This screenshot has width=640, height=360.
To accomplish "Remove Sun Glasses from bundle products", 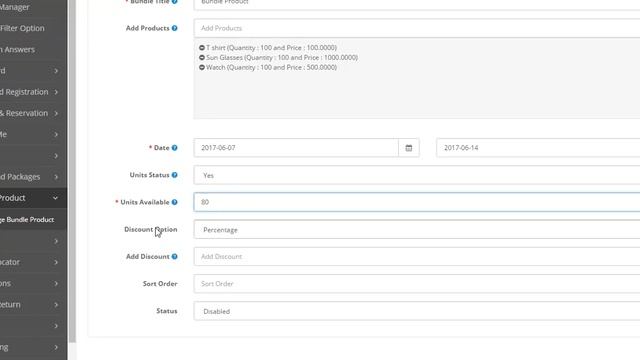I will click(202, 58).
